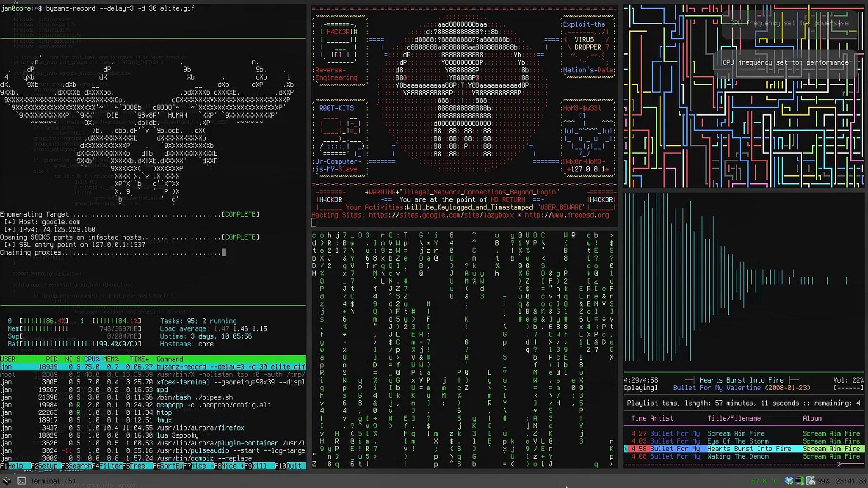Open the http://www.freebsd.org link
The height and width of the screenshot is (488, 868).
click(x=567, y=215)
